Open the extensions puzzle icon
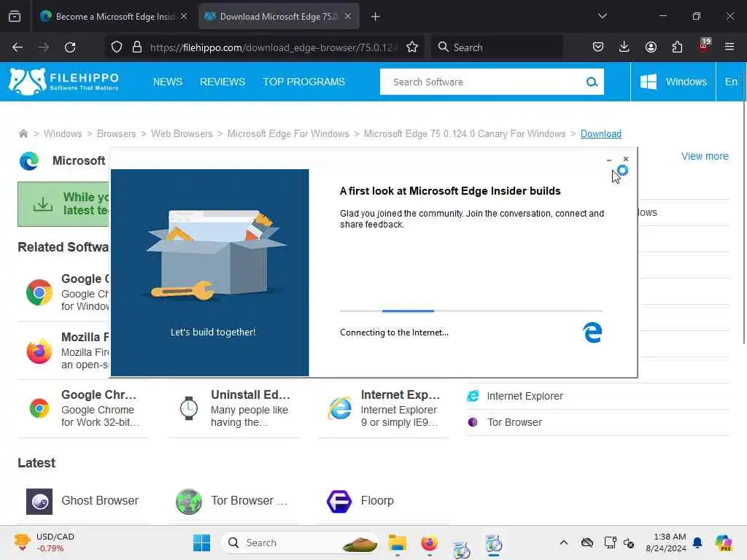747x560 pixels. click(x=677, y=47)
